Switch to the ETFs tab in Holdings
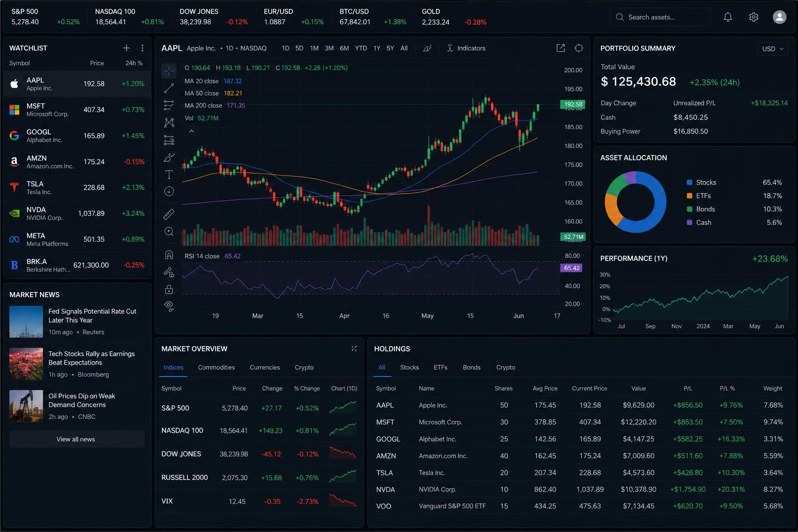The image size is (798, 532). (x=441, y=367)
